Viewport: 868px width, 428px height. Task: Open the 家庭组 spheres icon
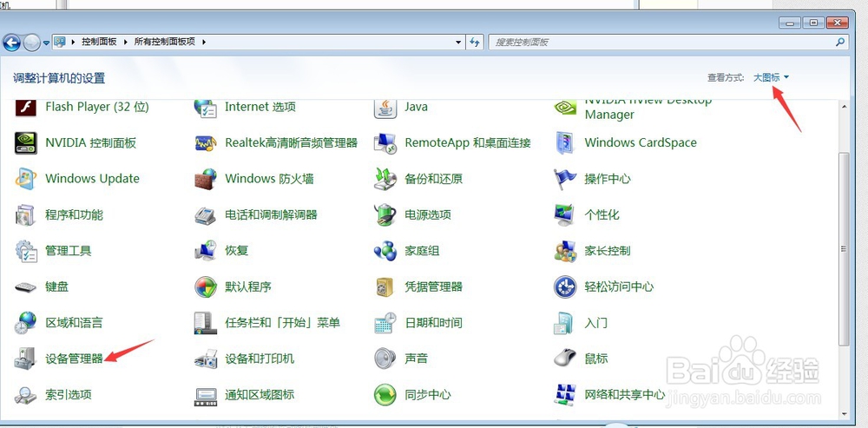tap(385, 251)
